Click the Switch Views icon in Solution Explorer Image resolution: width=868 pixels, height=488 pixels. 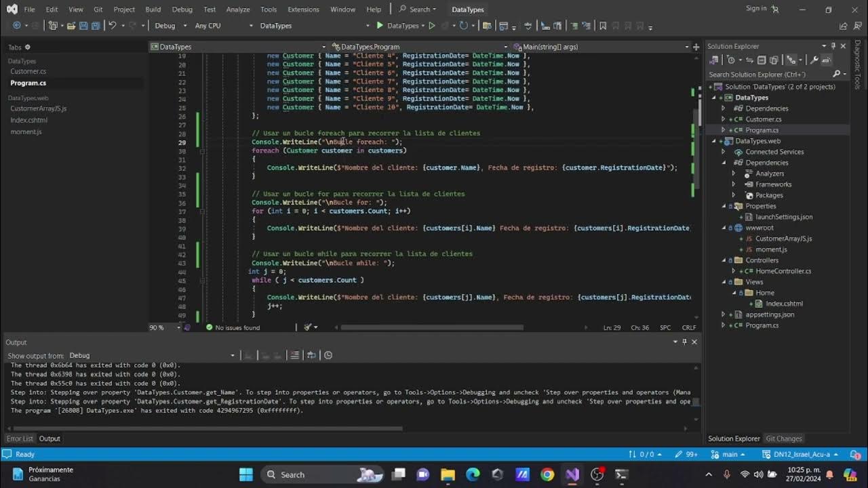point(714,60)
